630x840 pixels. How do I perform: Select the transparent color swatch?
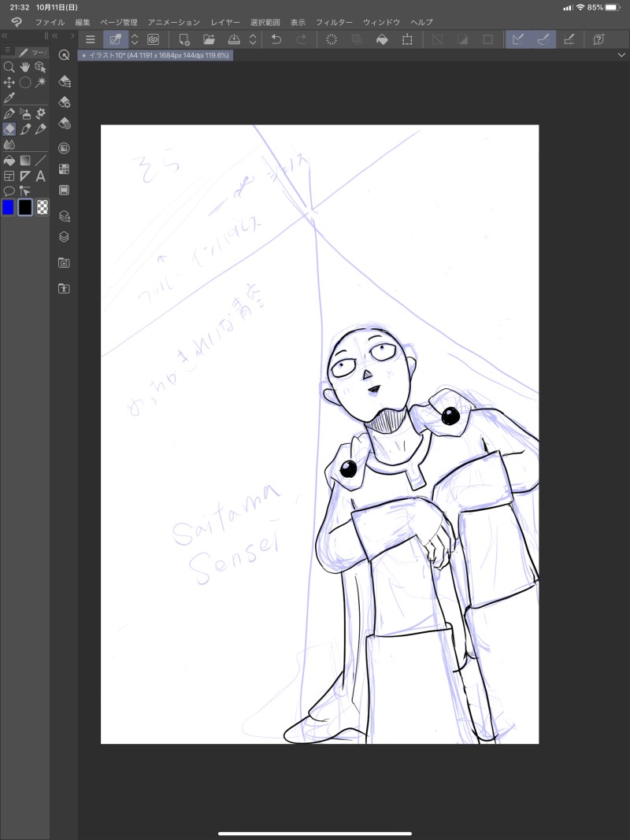point(42,207)
